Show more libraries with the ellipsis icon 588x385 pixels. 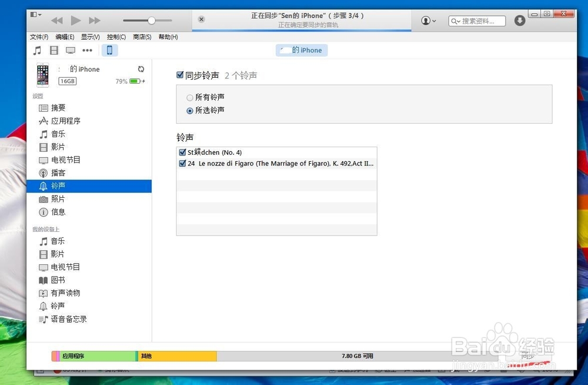[88, 50]
